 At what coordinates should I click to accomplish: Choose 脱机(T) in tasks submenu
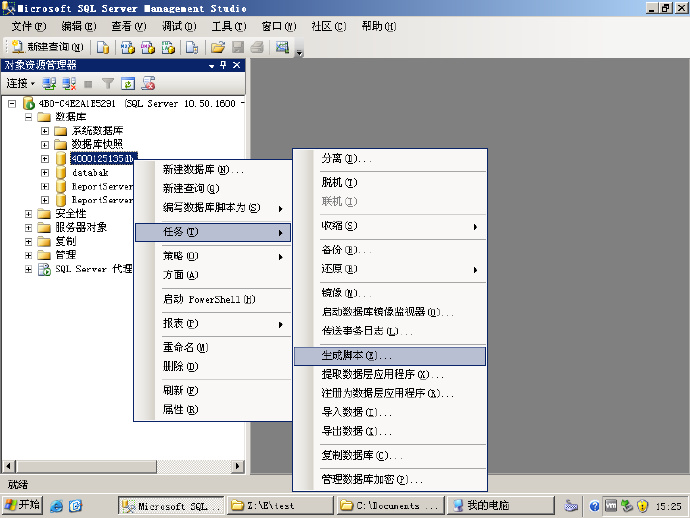pyautogui.click(x=390, y=183)
